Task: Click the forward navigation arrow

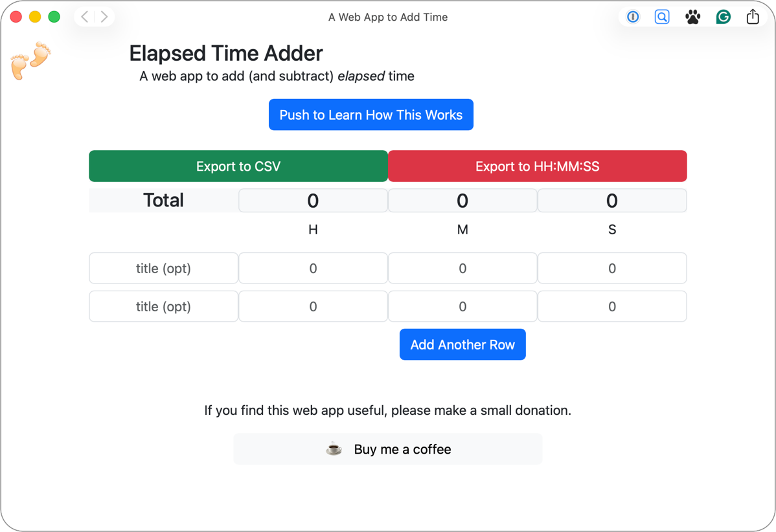Action: 105,17
